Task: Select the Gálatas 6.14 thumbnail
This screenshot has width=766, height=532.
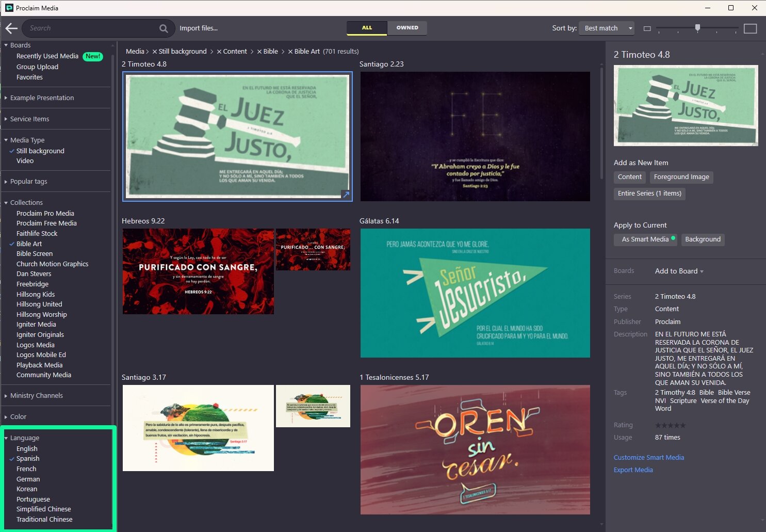Action: (475, 293)
